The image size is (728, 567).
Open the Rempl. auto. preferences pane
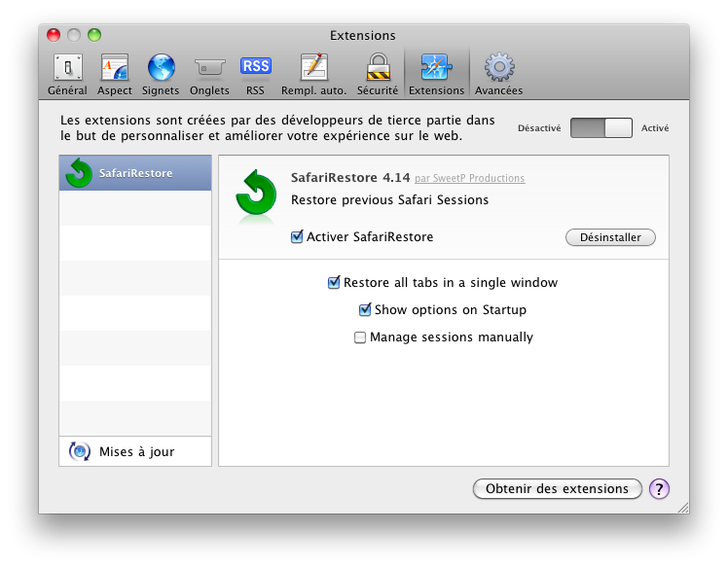click(x=313, y=74)
